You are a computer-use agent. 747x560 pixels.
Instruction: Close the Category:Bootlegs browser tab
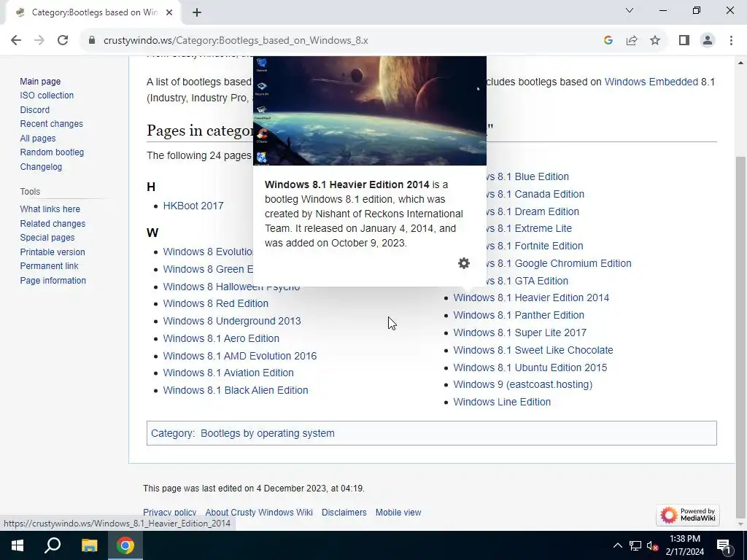point(169,12)
